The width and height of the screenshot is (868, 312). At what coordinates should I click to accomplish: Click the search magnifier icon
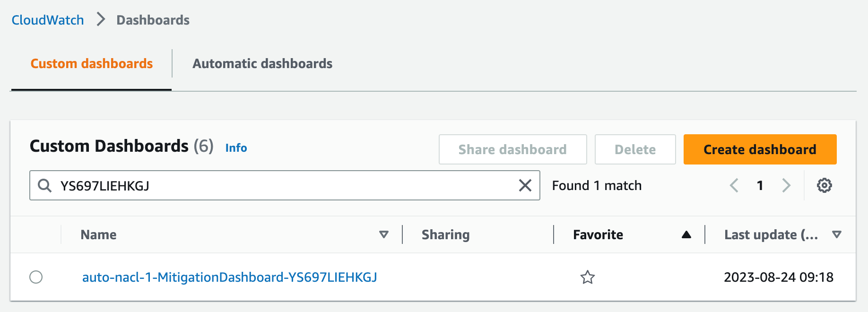[x=45, y=185]
